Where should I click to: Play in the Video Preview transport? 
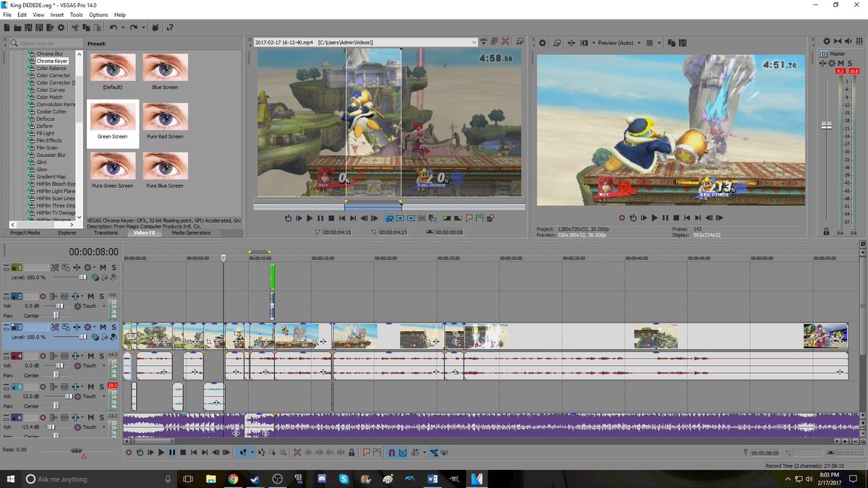coord(655,218)
